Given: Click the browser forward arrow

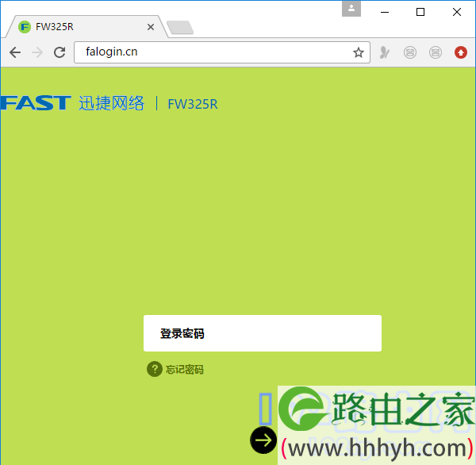Looking at the screenshot, I should pyautogui.click(x=37, y=52).
